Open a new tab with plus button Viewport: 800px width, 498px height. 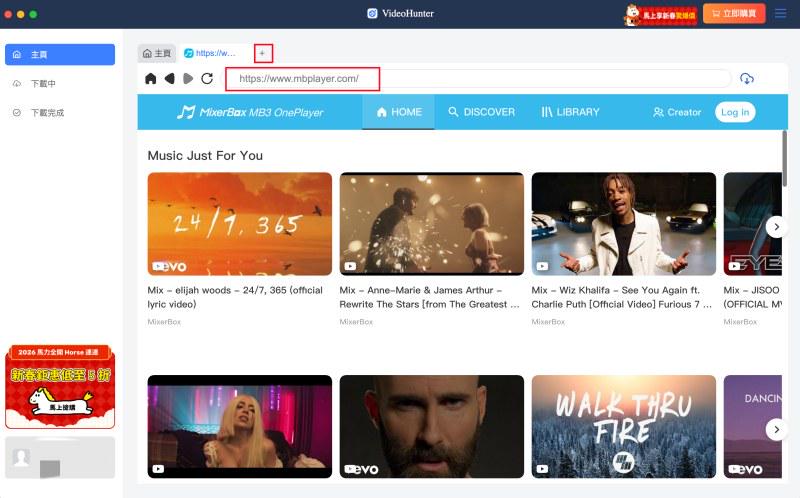click(263, 53)
